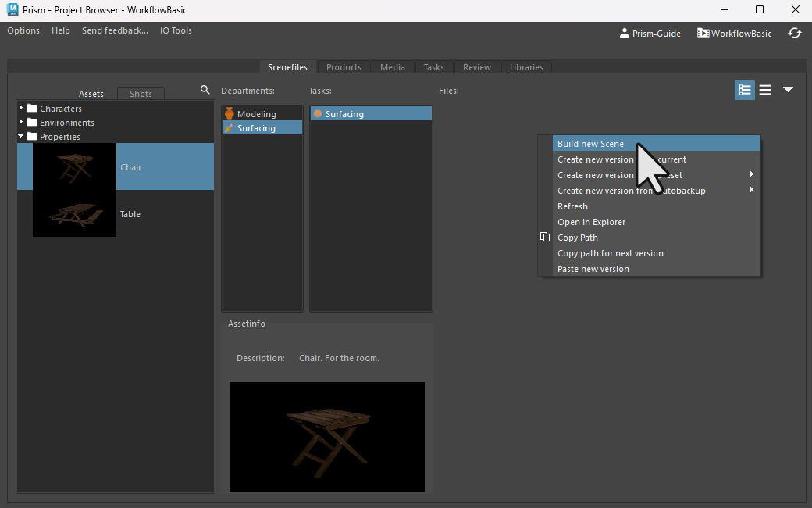Toggle the Shots panel
812x508 pixels.
pos(141,93)
